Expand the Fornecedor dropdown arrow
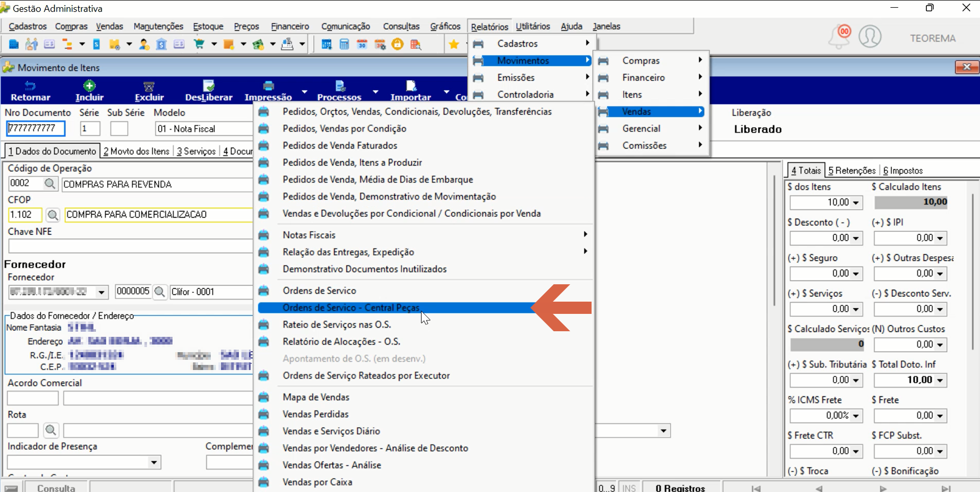Image resolution: width=980 pixels, height=492 pixels. [102, 292]
